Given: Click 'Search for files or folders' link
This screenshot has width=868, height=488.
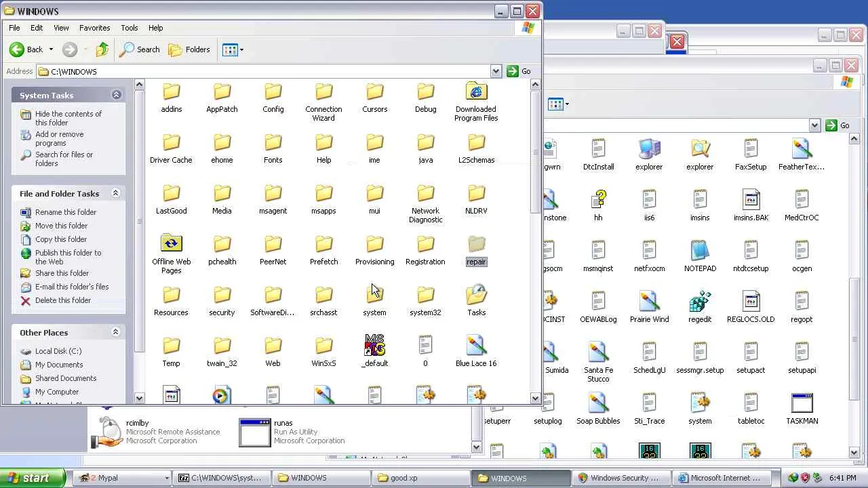Looking at the screenshot, I should point(64,159).
